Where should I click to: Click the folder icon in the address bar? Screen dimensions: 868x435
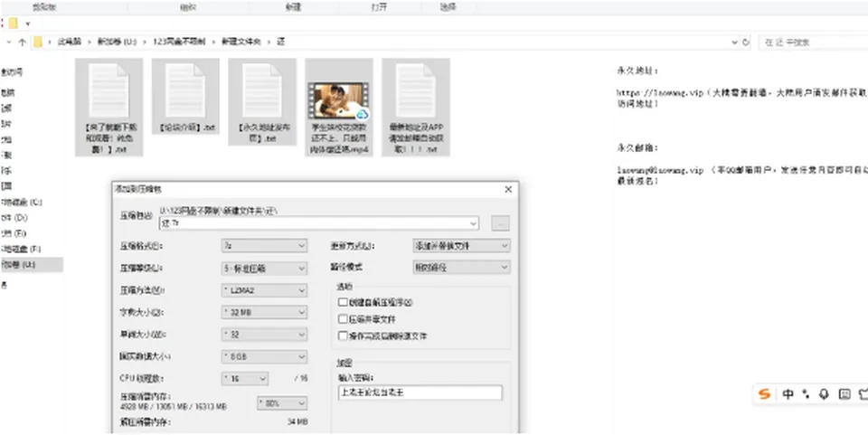[x=38, y=43]
